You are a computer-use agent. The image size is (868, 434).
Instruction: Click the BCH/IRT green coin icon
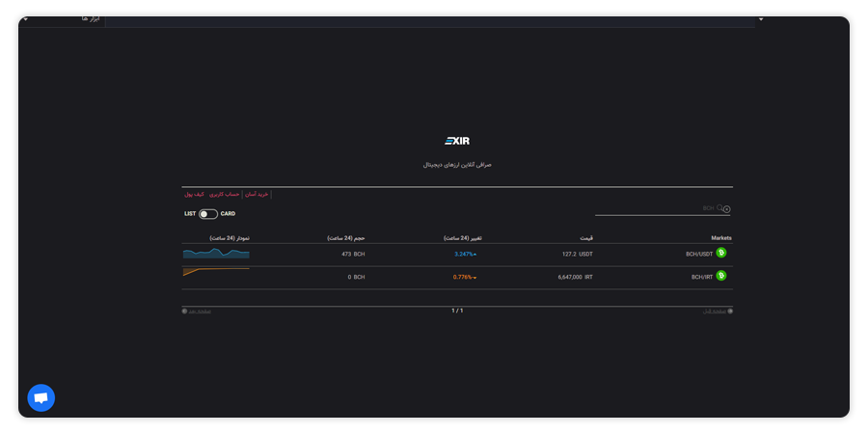[x=720, y=275]
